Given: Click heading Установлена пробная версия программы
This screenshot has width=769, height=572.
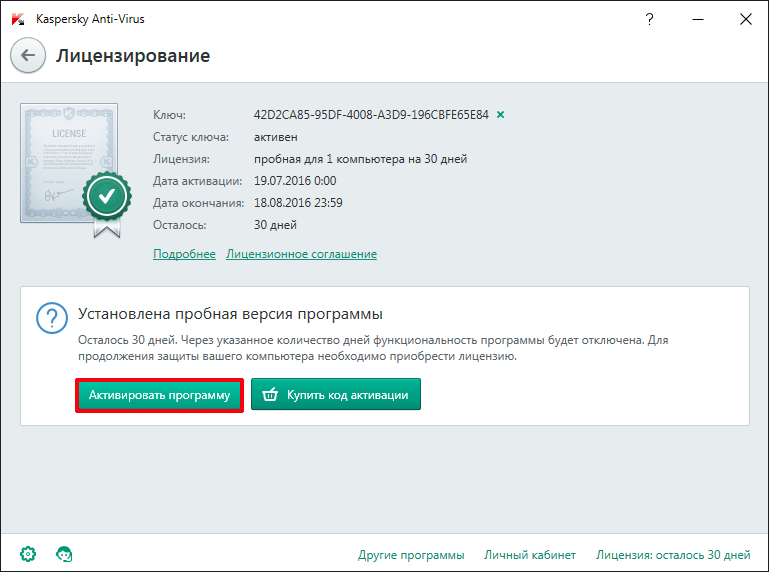Looking at the screenshot, I should [231, 314].
